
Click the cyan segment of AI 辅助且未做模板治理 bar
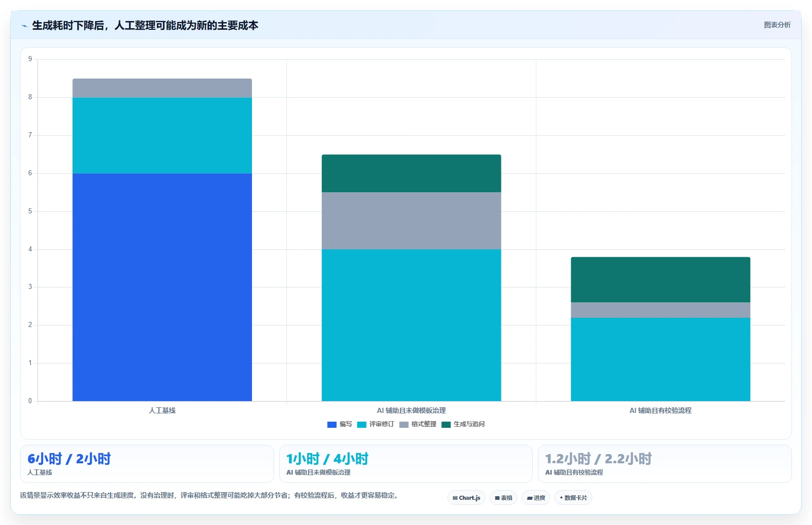(x=411, y=325)
